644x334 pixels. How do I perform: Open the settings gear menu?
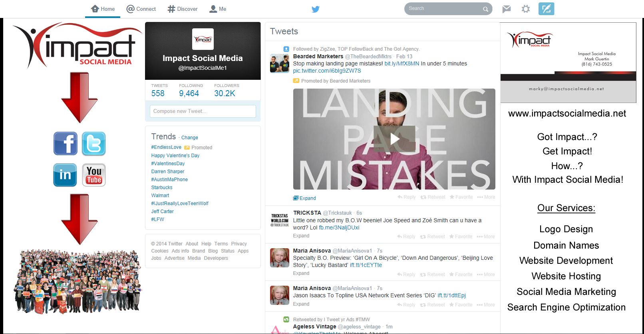(x=526, y=9)
